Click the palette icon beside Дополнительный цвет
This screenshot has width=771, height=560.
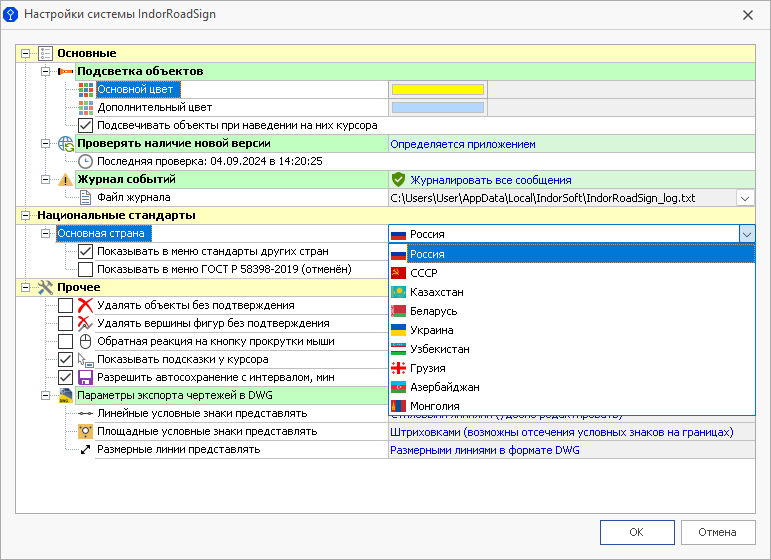(x=86, y=107)
